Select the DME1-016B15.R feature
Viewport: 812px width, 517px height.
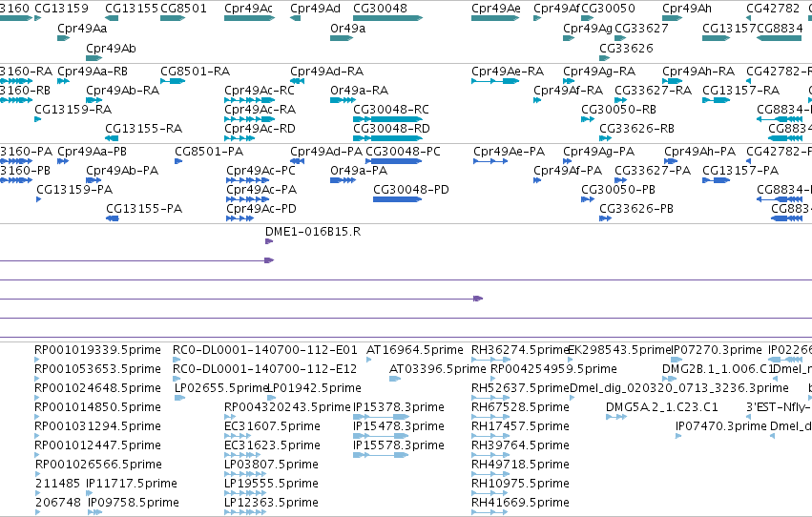tap(269, 241)
